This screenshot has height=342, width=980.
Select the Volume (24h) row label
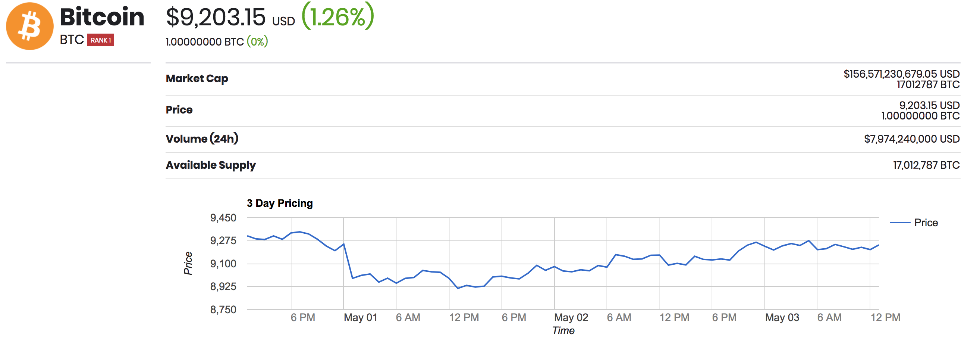[202, 139]
